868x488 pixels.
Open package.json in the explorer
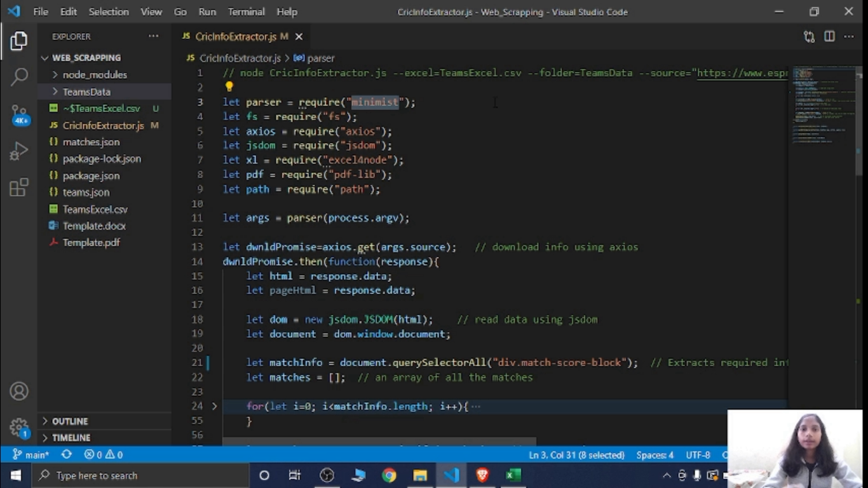point(91,175)
